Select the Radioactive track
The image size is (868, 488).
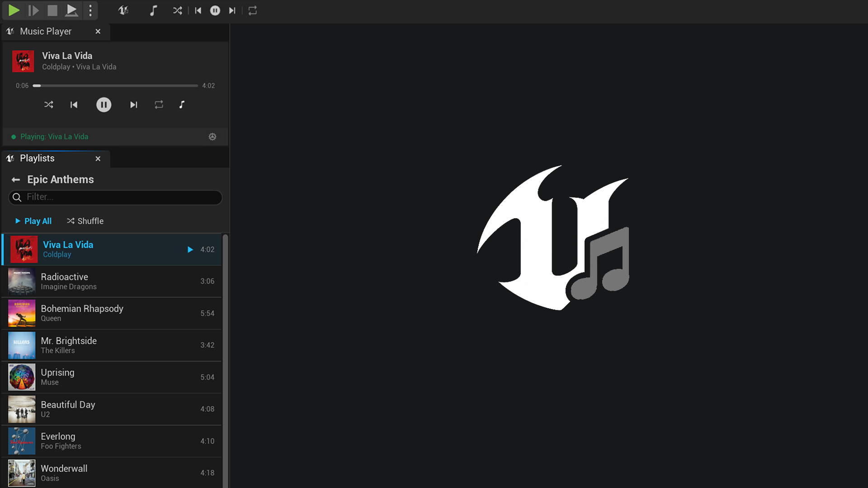tap(112, 281)
